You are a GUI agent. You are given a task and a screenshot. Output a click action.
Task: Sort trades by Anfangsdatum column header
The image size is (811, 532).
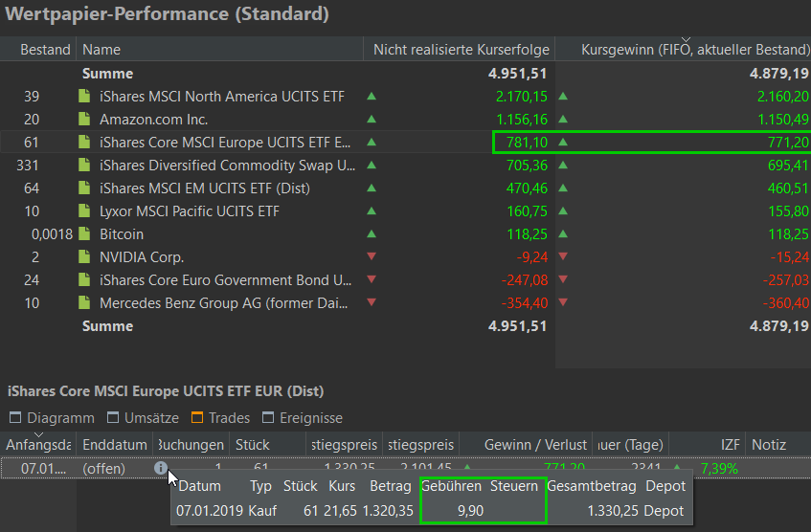click(38, 445)
